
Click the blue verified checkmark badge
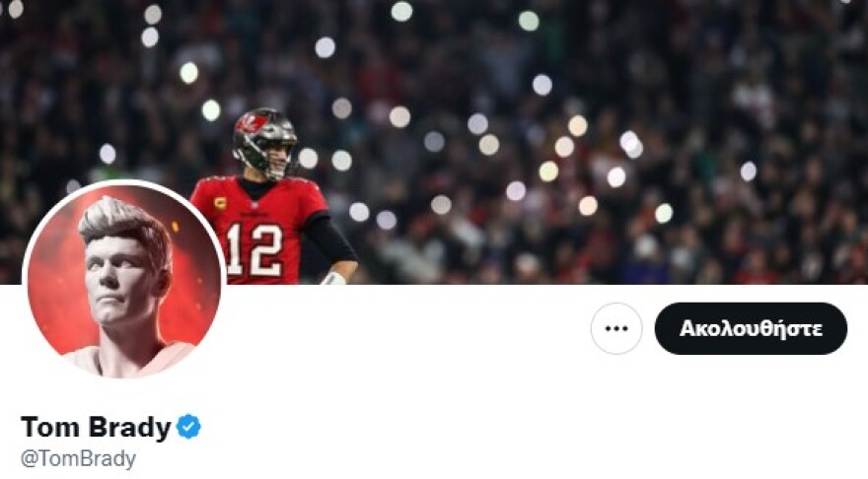tap(188, 427)
